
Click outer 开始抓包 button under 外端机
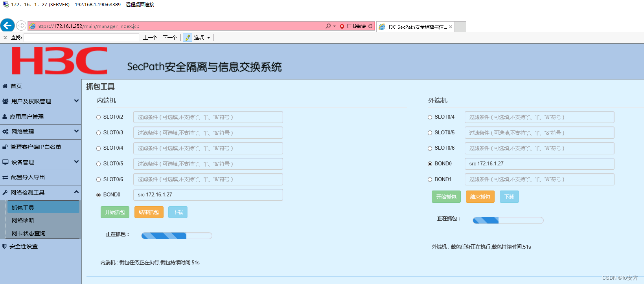(x=446, y=197)
